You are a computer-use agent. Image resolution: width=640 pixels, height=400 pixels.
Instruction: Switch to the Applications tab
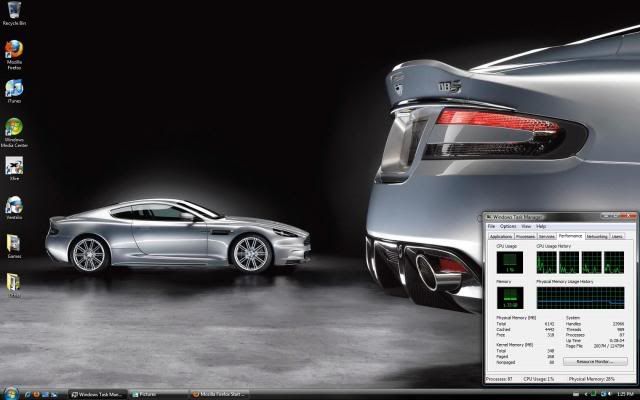point(500,236)
